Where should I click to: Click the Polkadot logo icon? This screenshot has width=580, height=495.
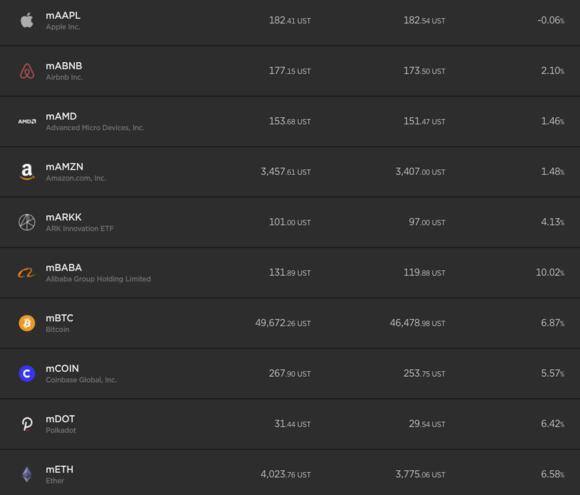pyautogui.click(x=27, y=424)
